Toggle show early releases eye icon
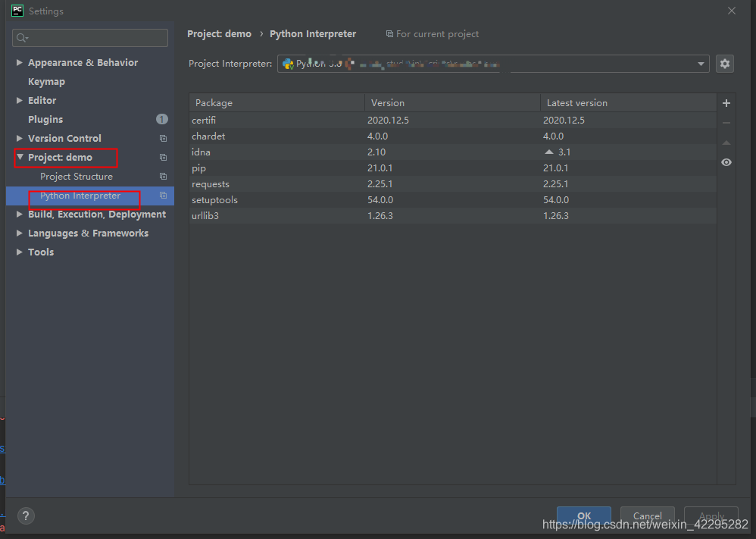This screenshot has width=756, height=539. coord(726,163)
